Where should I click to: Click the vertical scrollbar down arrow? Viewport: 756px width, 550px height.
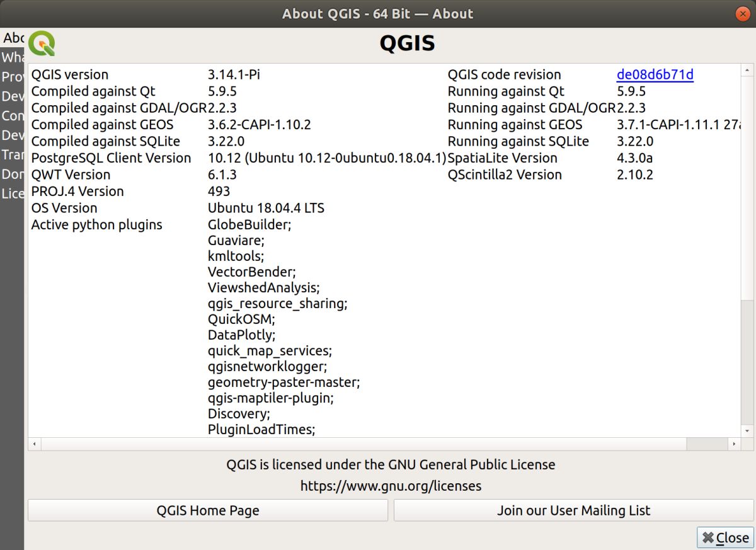[x=747, y=431]
